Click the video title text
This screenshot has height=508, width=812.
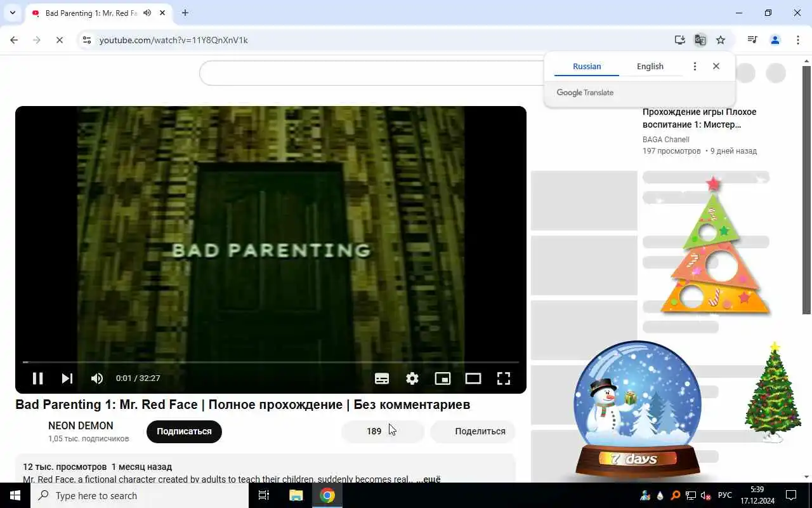point(243,404)
